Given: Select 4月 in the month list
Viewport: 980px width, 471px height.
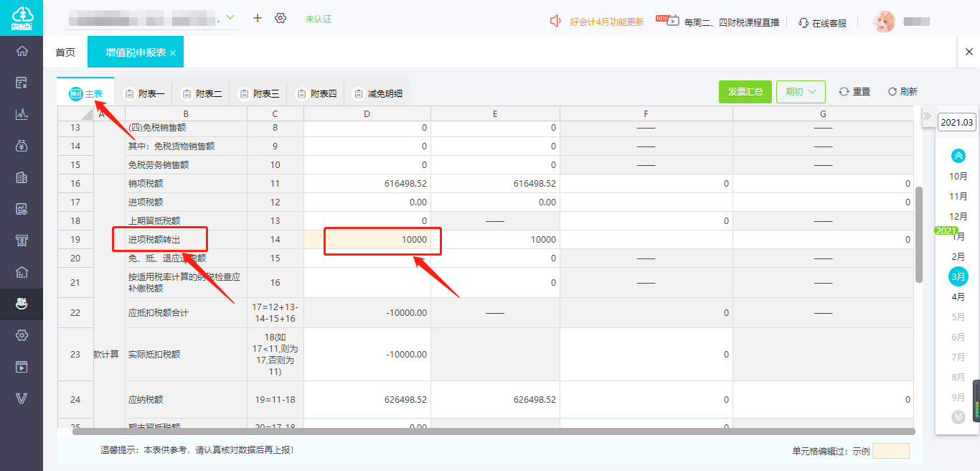Looking at the screenshot, I should (958, 297).
